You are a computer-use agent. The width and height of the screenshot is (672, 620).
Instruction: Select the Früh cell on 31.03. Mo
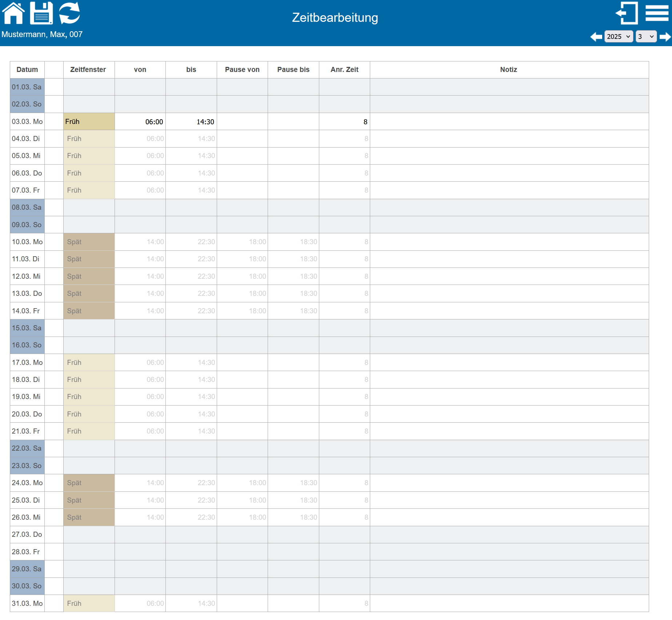pyautogui.click(x=89, y=604)
